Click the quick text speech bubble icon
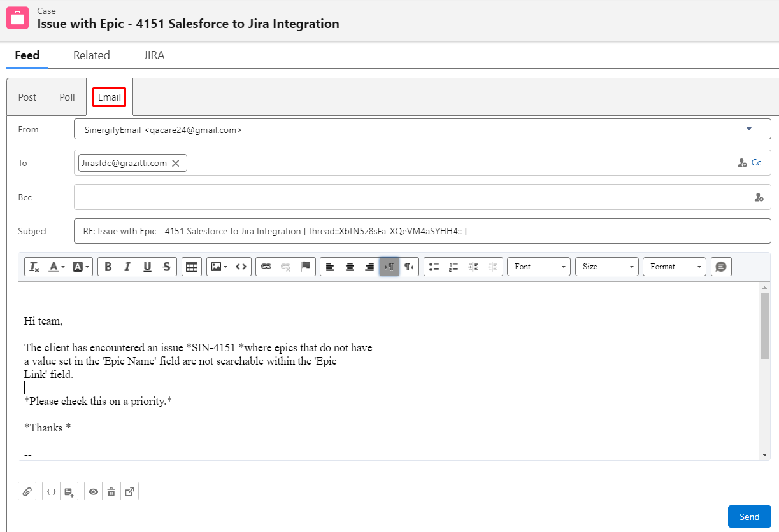This screenshot has height=532, width=779. tap(721, 267)
